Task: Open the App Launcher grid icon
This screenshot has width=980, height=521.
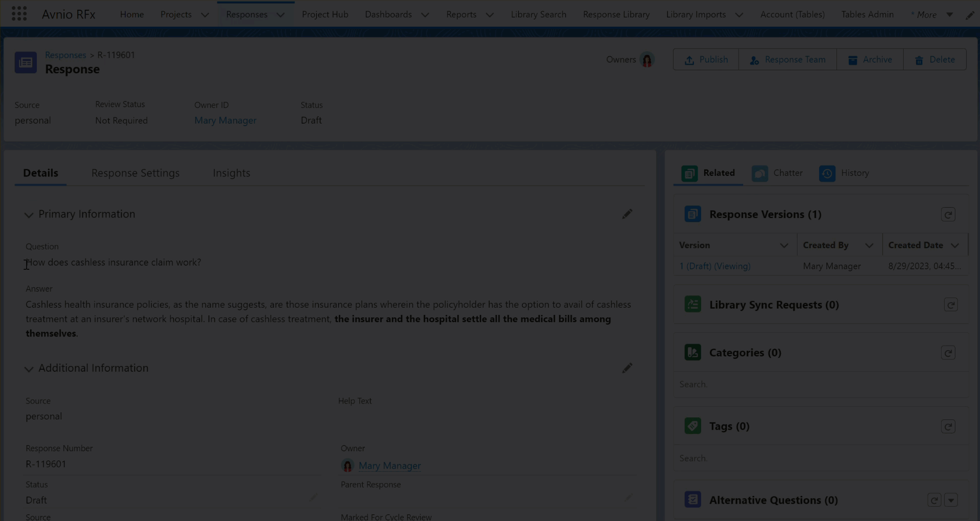Action: coord(19,14)
